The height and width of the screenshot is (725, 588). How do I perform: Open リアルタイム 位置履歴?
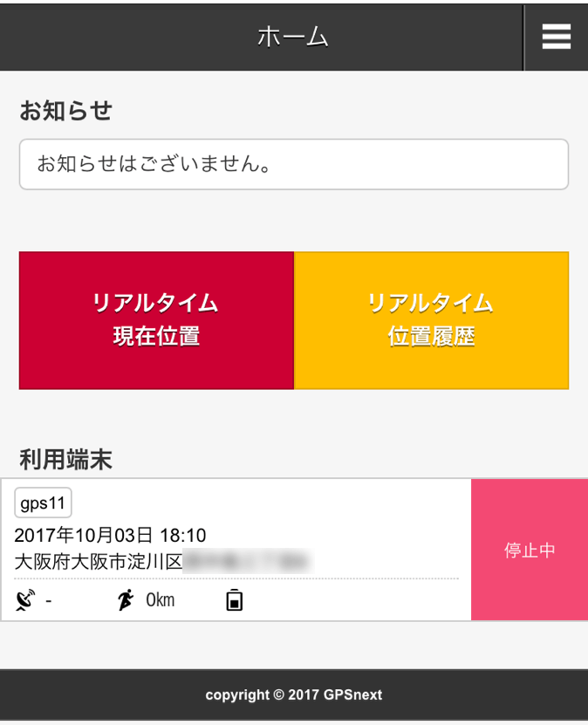(431, 320)
